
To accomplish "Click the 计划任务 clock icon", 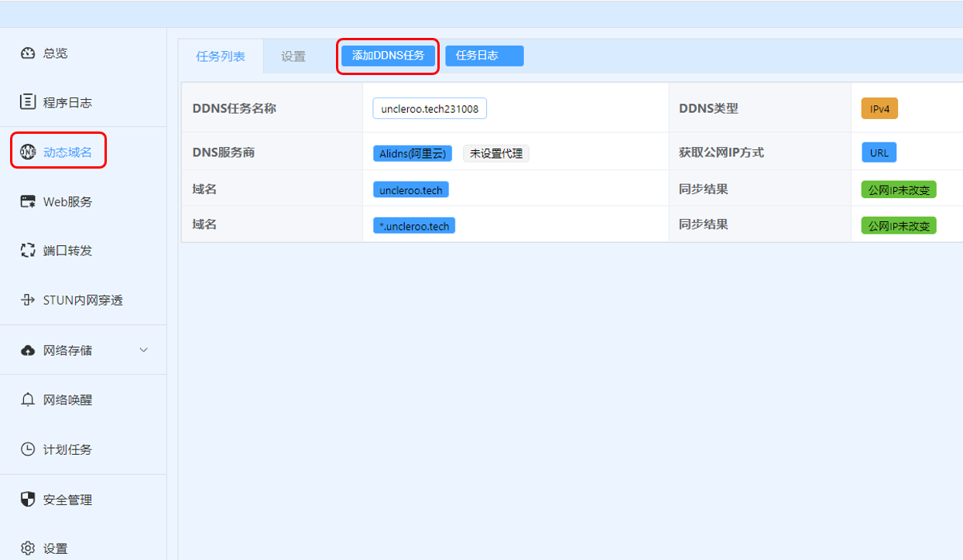I will pos(28,449).
